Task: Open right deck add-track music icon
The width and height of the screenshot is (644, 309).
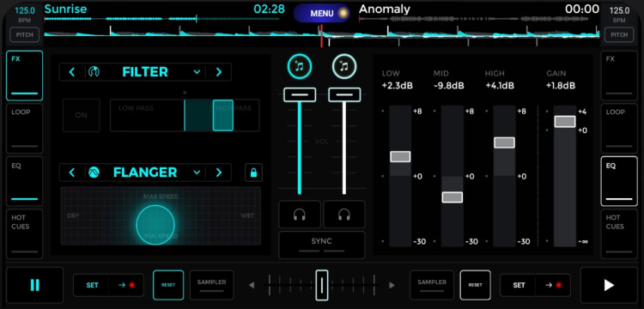Action: pyautogui.click(x=344, y=66)
